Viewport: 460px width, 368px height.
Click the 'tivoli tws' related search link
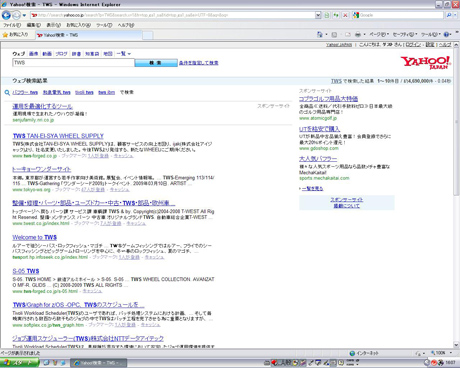pyautogui.click(x=84, y=92)
